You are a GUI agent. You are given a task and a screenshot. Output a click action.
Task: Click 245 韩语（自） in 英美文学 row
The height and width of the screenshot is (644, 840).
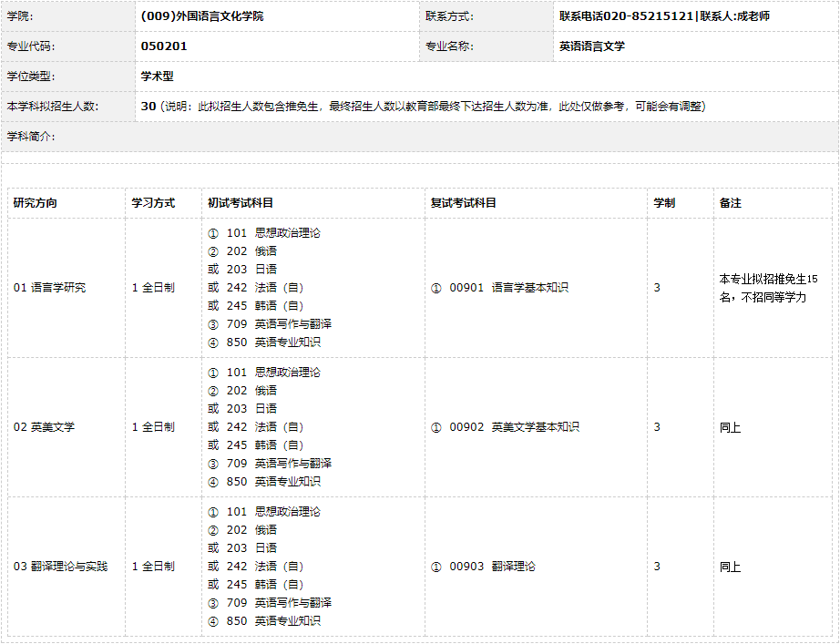[264, 445]
